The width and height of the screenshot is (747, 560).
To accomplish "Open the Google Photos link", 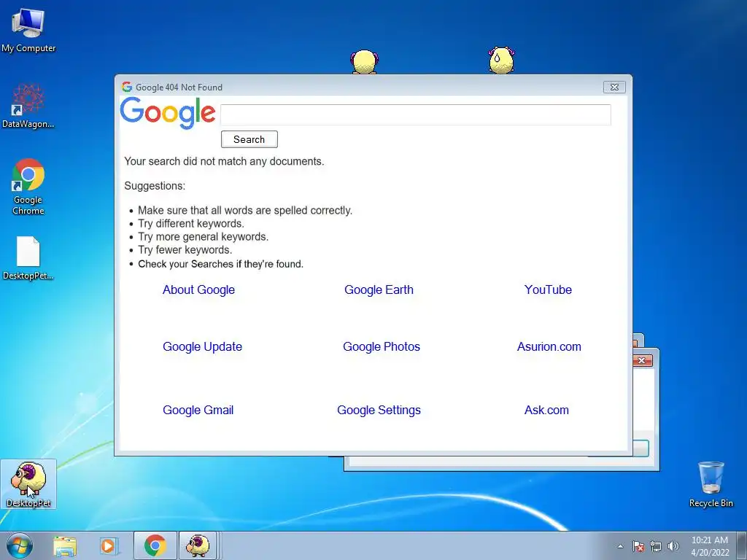I will (382, 346).
